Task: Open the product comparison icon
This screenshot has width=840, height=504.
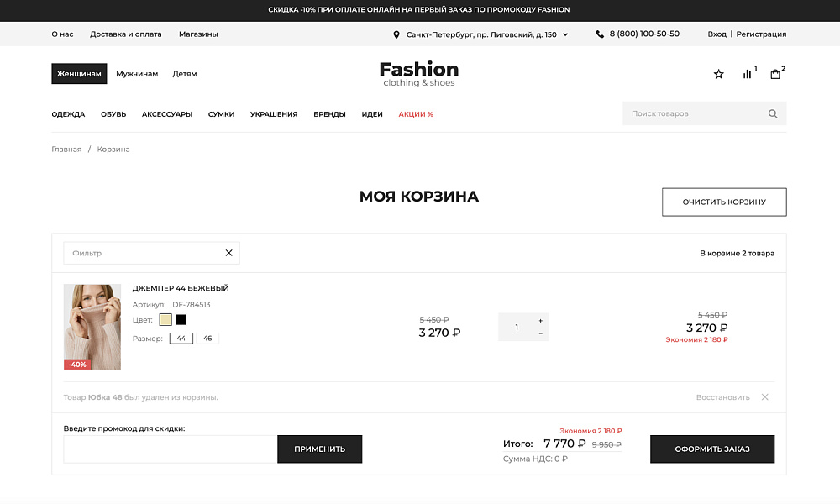Action: pyautogui.click(x=747, y=74)
